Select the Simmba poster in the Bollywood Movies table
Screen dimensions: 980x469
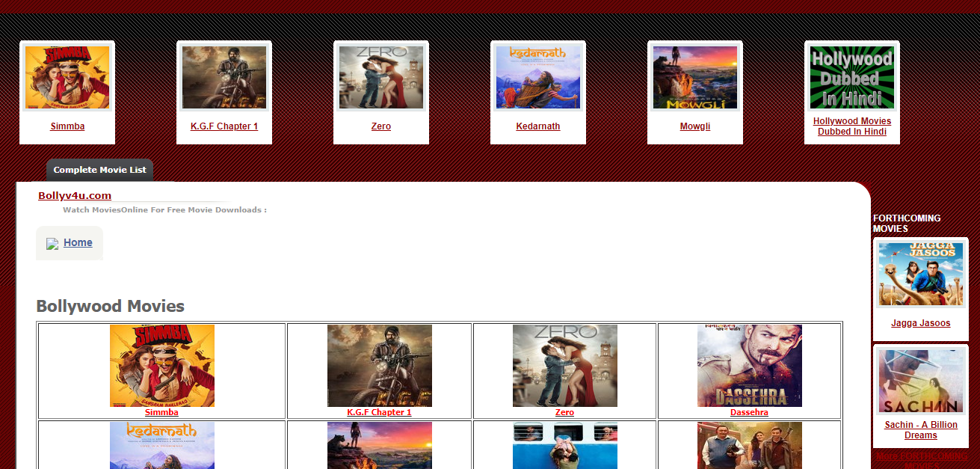[162, 366]
